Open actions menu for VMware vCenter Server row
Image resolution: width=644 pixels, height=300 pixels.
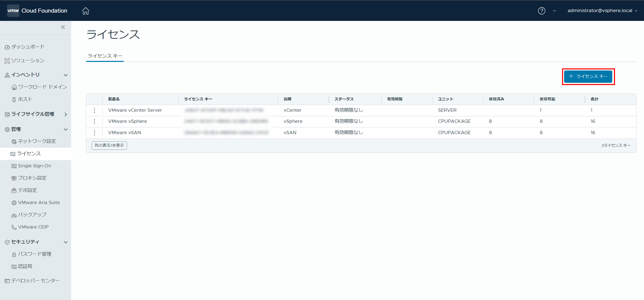94,110
